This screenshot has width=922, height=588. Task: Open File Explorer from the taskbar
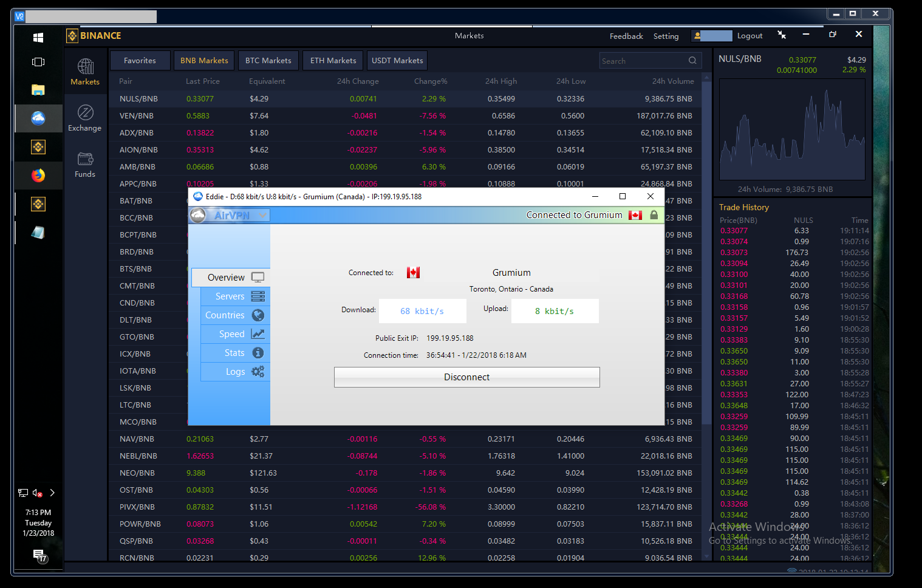coord(38,90)
